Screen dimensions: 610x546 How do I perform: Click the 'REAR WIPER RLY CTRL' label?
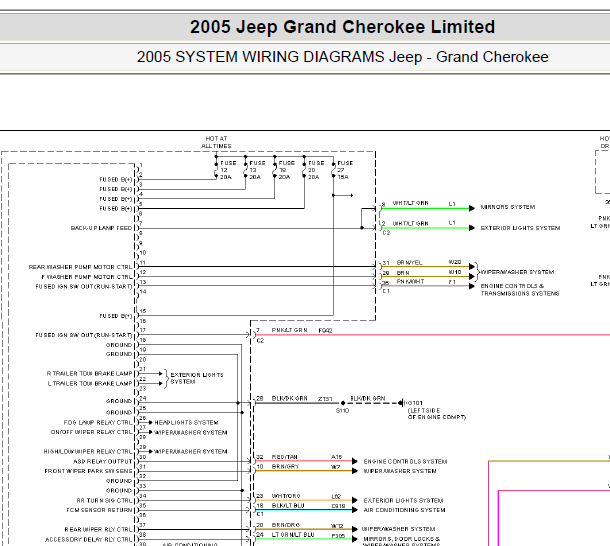(99, 530)
